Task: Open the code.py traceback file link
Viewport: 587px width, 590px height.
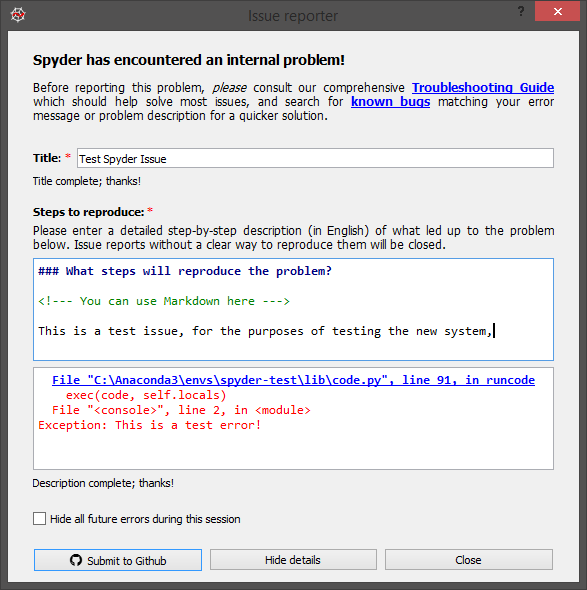Action: [x=294, y=380]
